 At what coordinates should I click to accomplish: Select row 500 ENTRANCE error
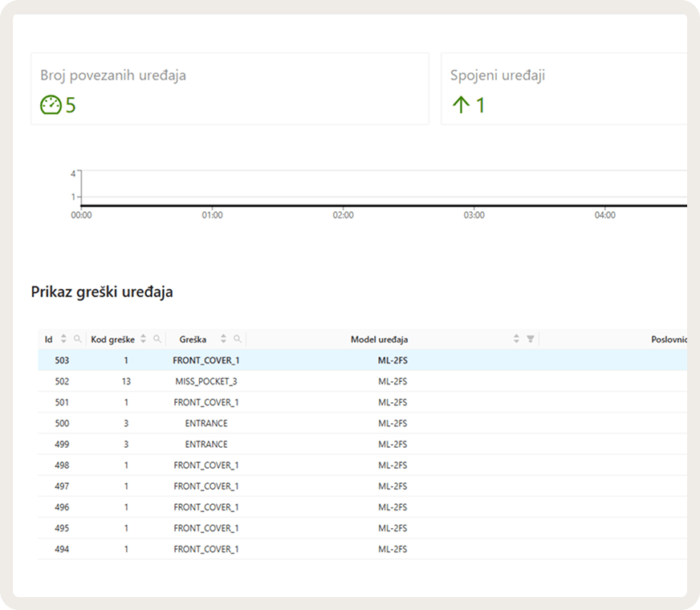[x=363, y=423]
